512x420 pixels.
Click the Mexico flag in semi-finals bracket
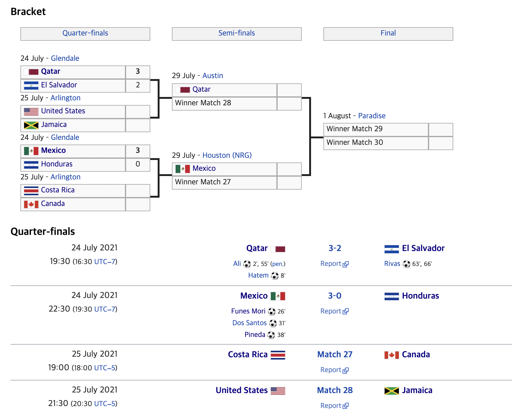point(183,169)
